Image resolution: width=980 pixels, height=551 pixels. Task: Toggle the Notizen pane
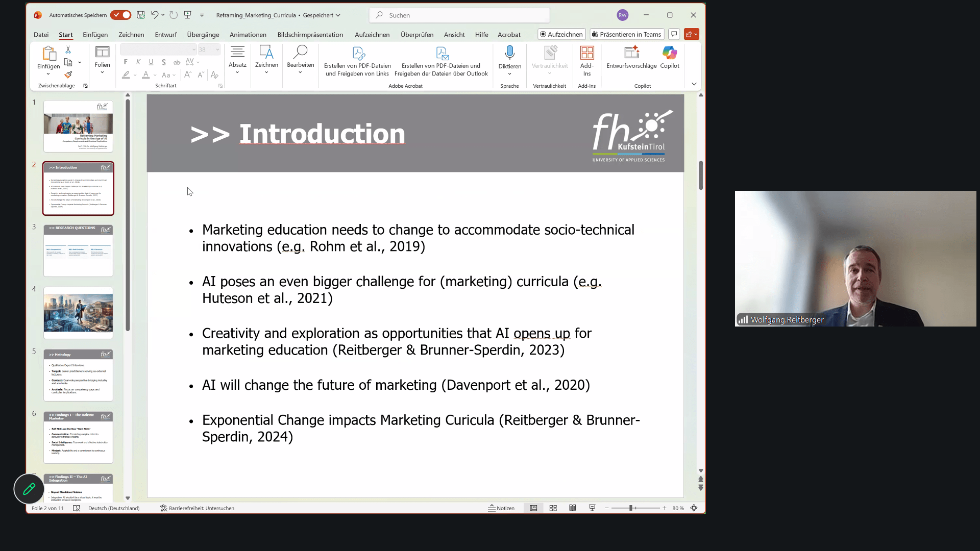coord(501,508)
